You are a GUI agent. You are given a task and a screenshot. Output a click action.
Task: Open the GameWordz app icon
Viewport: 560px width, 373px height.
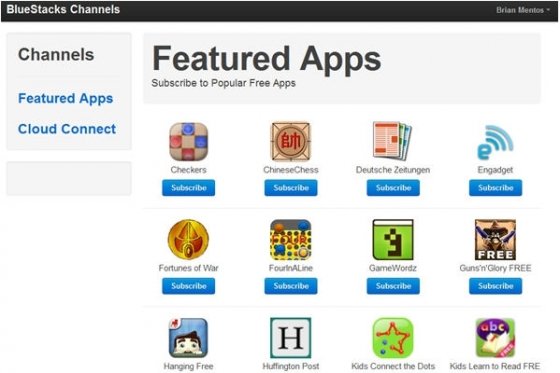[393, 240]
